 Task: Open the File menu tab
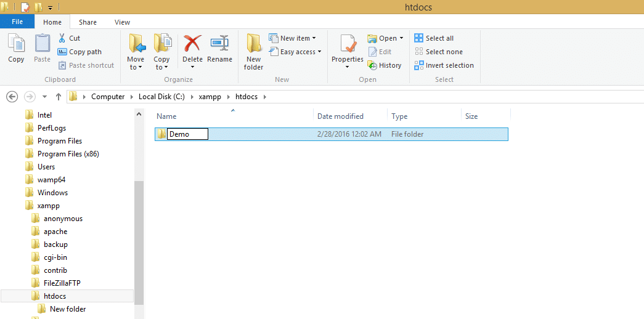click(x=17, y=22)
